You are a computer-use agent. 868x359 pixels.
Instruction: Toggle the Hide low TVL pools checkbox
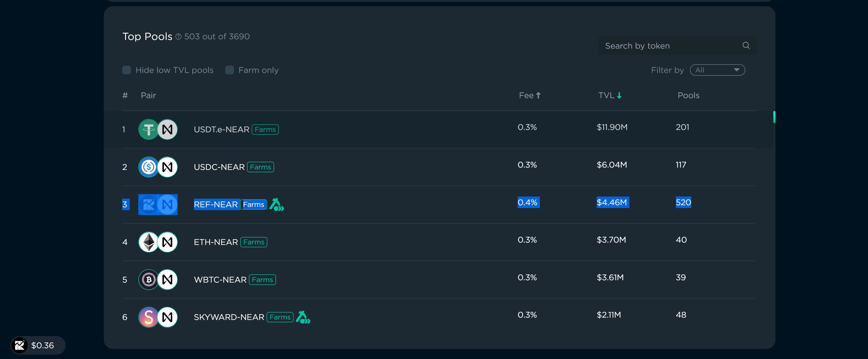[126, 70]
